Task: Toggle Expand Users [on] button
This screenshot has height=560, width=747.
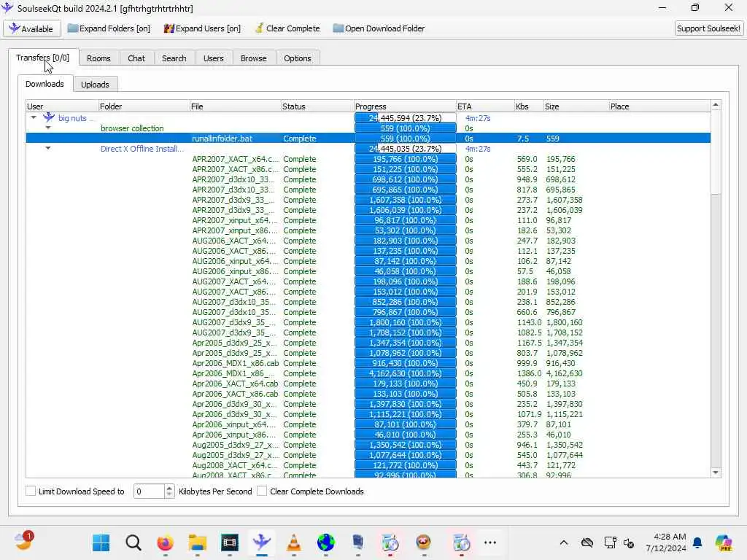Action: point(202,28)
